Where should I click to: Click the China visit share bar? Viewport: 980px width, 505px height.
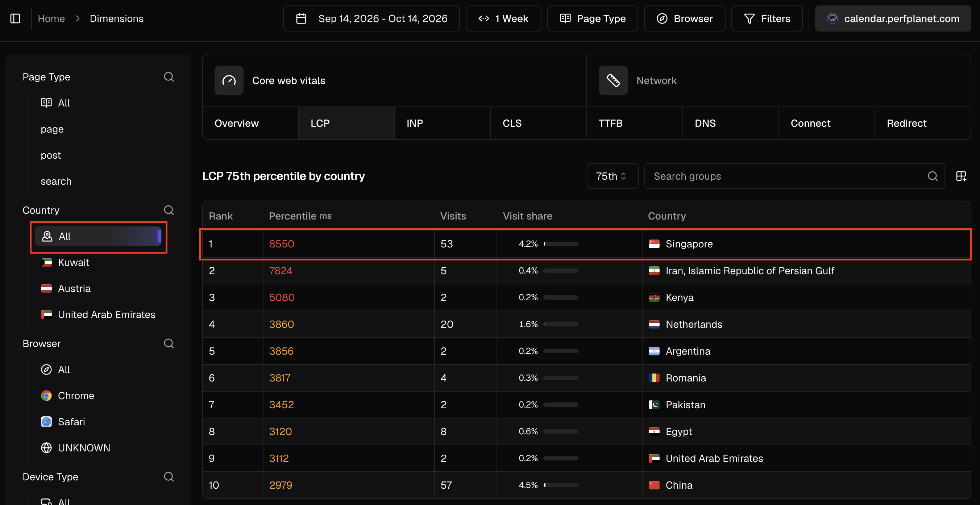(x=561, y=485)
